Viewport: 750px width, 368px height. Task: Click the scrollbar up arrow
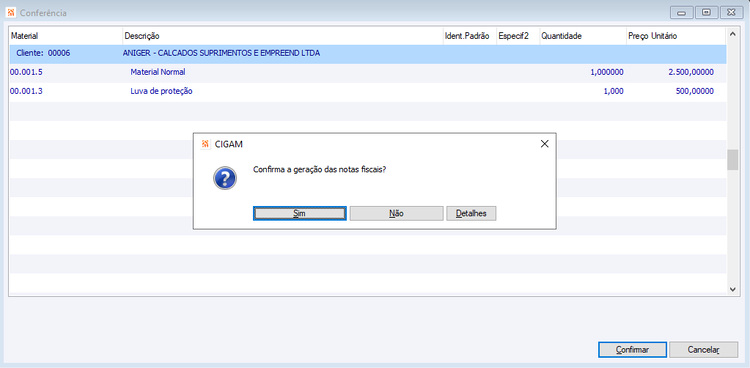click(732, 33)
